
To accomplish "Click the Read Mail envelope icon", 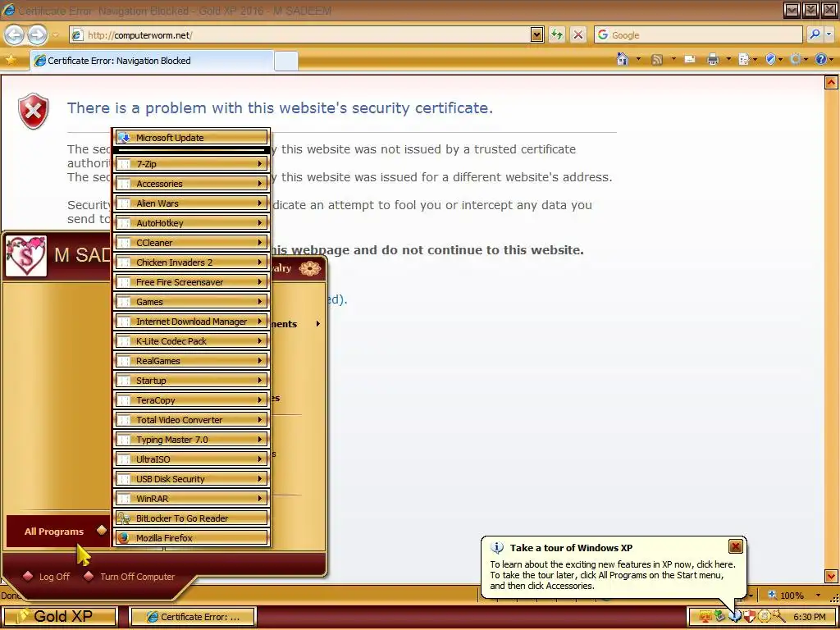I will tap(690, 59).
